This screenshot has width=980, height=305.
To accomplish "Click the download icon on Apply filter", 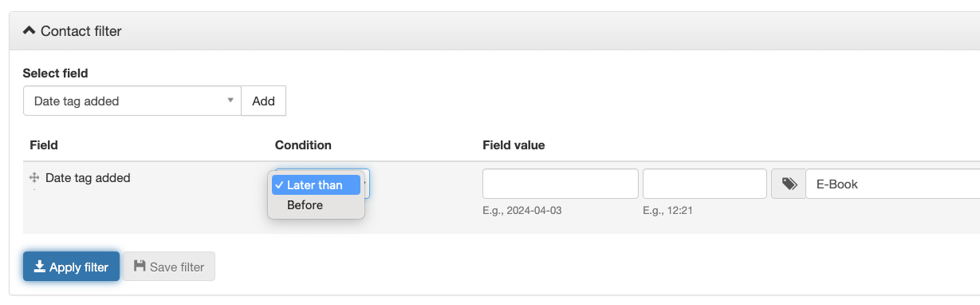I will pyautogui.click(x=39, y=267).
